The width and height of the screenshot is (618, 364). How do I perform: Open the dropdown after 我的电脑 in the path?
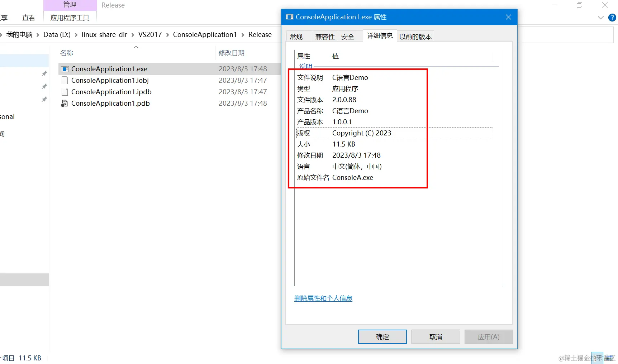click(x=38, y=35)
